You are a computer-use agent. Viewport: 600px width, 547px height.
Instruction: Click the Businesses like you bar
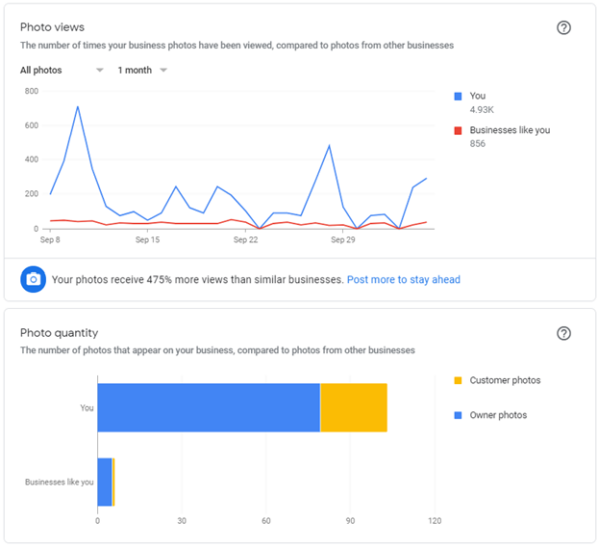(x=105, y=482)
